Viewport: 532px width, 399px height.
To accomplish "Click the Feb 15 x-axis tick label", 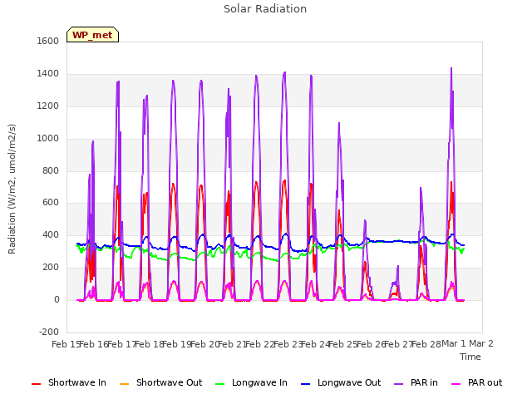I will click(66, 344).
